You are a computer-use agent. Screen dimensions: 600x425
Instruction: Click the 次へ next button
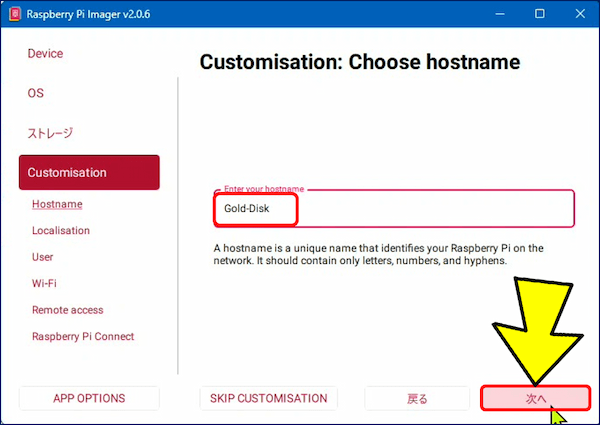(x=535, y=398)
